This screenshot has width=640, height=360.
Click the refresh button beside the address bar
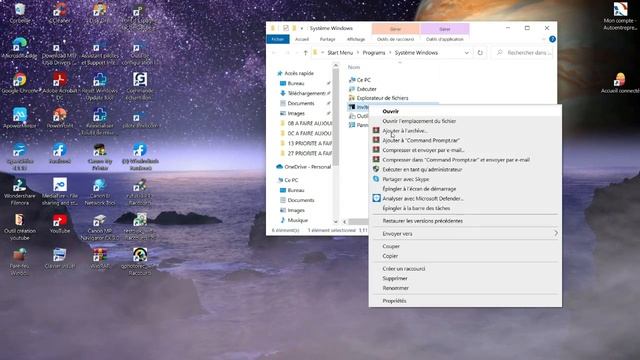[480, 53]
